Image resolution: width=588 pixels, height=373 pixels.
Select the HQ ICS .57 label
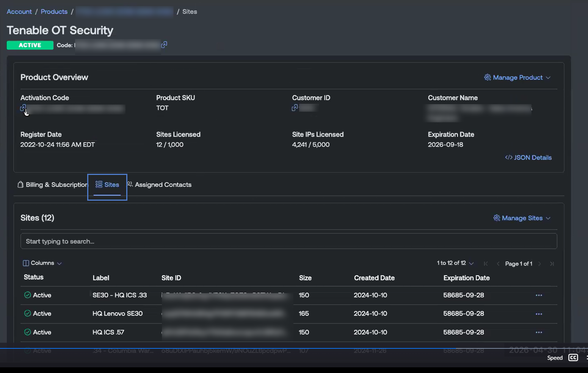pos(108,332)
